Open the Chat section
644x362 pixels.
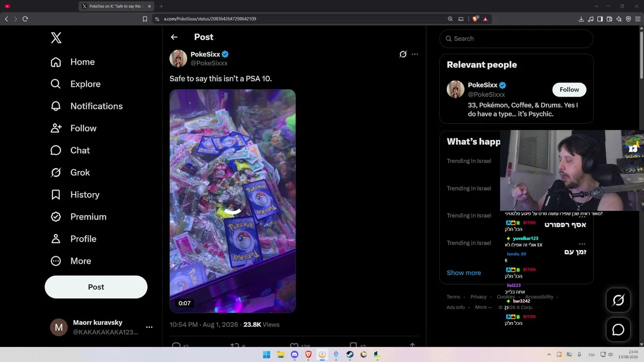click(70, 150)
